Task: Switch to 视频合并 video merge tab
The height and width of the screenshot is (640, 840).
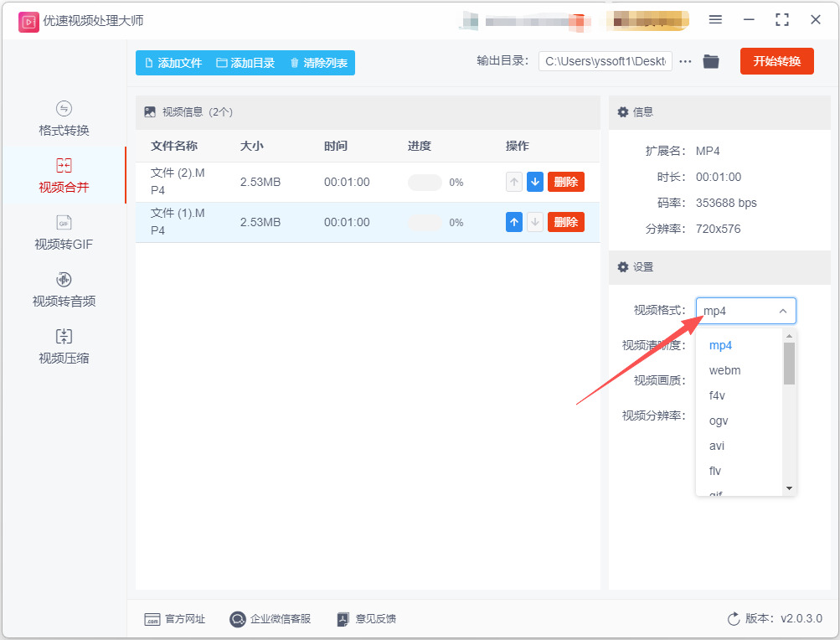Action: 64,175
